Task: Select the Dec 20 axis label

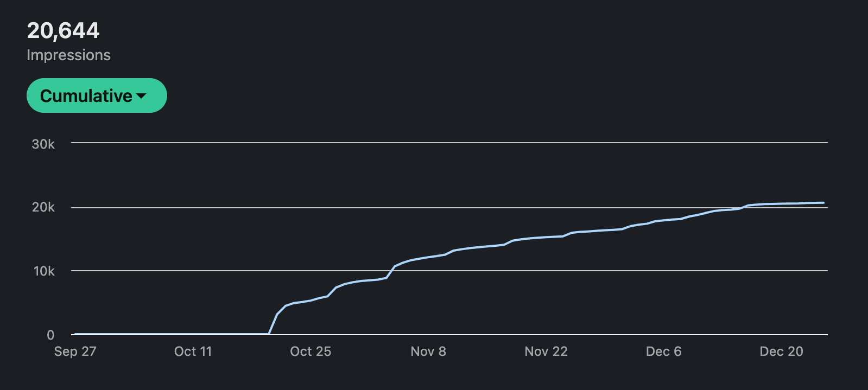Action: coord(781,351)
